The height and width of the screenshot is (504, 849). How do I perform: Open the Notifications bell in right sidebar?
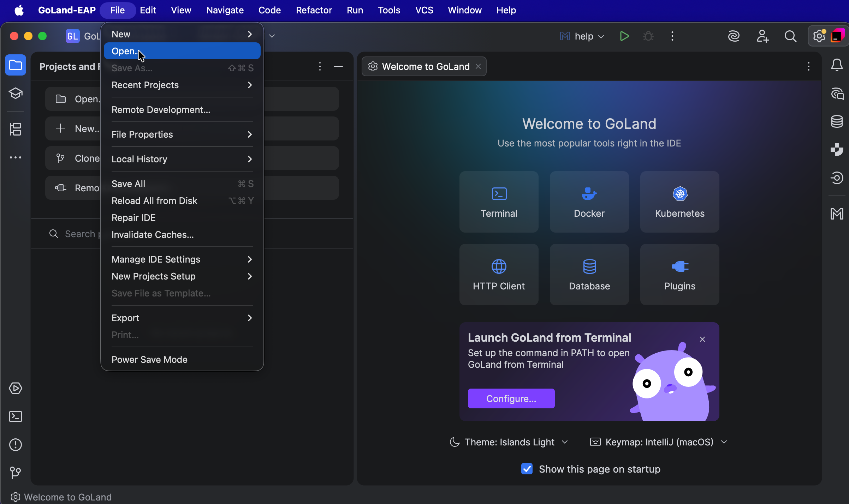click(x=837, y=65)
